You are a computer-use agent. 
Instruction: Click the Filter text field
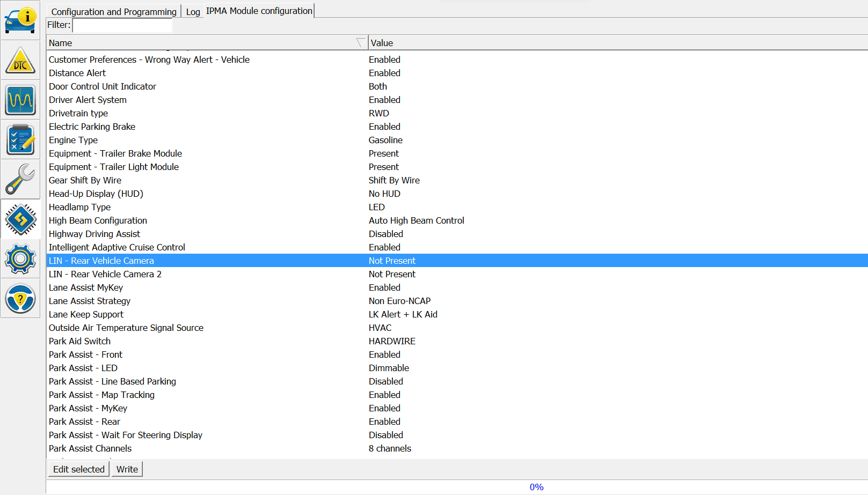click(x=122, y=25)
